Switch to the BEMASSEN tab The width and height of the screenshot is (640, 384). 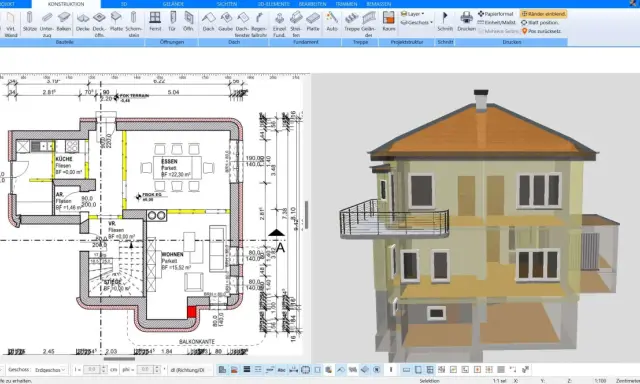tap(378, 4)
